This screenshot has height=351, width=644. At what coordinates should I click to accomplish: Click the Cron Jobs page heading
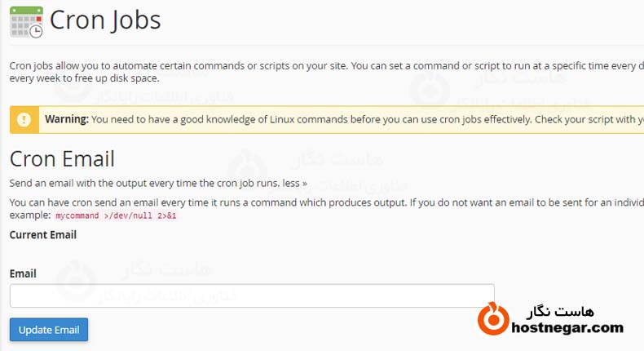[105, 20]
